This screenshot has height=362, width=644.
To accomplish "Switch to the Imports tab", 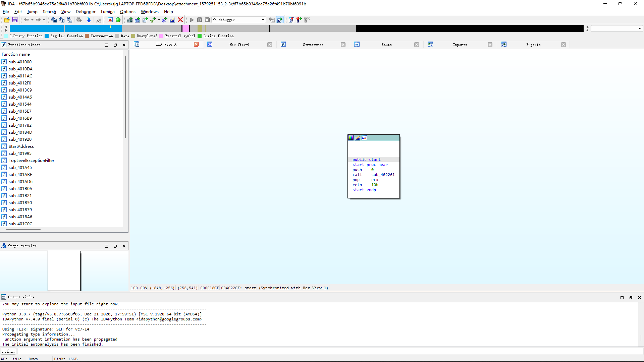I will (460, 45).
